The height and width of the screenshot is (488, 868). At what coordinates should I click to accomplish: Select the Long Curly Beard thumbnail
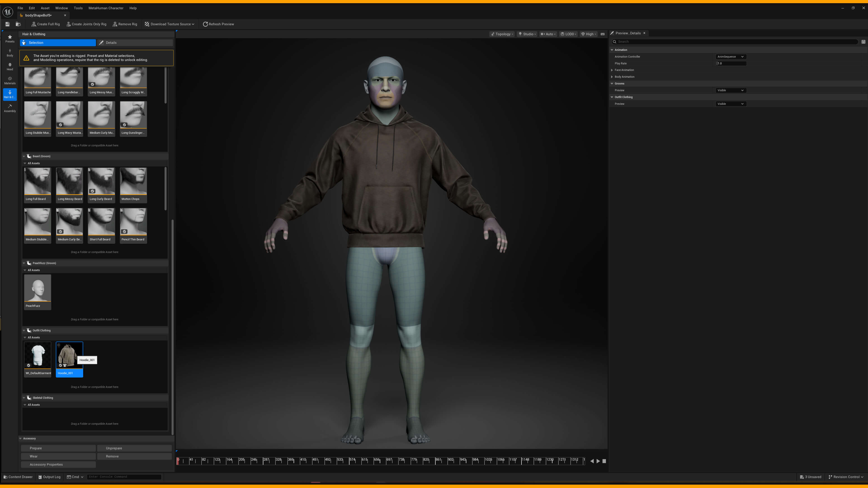tap(101, 185)
